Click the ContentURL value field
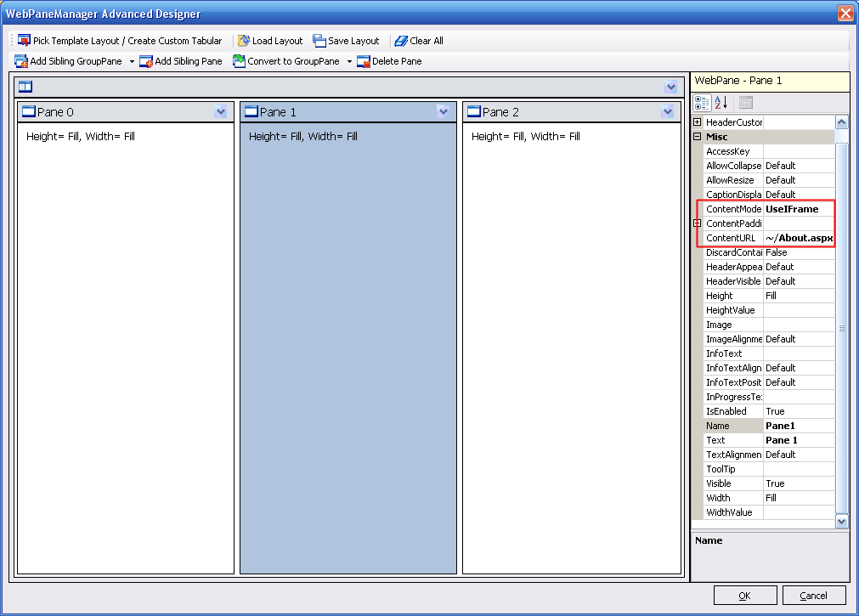 pyautogui.click(x=799, y=238)
